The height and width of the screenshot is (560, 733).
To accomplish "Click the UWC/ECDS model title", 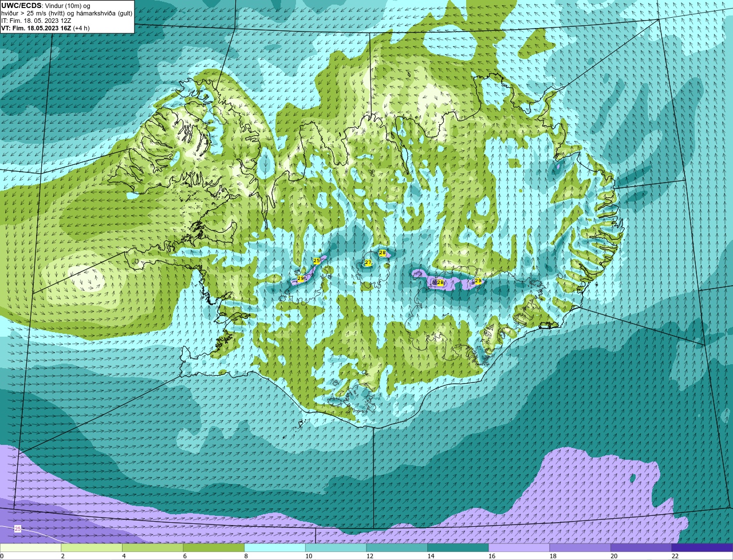I will pyautogui.click(x=21, y=5).
